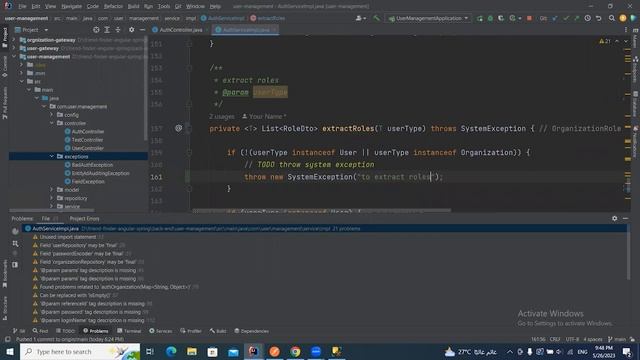640x360 pixels.
Task: Expand the config package
Action: [52, 115]
